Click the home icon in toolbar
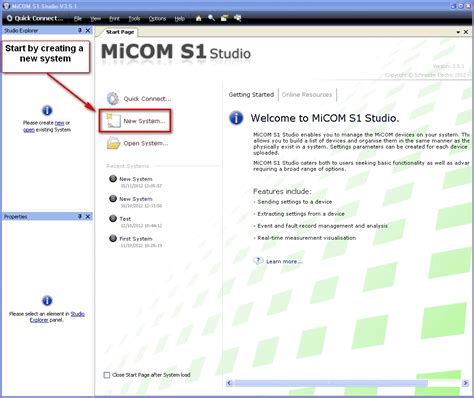The image size is (474, 398). click(x=198, y=18)
